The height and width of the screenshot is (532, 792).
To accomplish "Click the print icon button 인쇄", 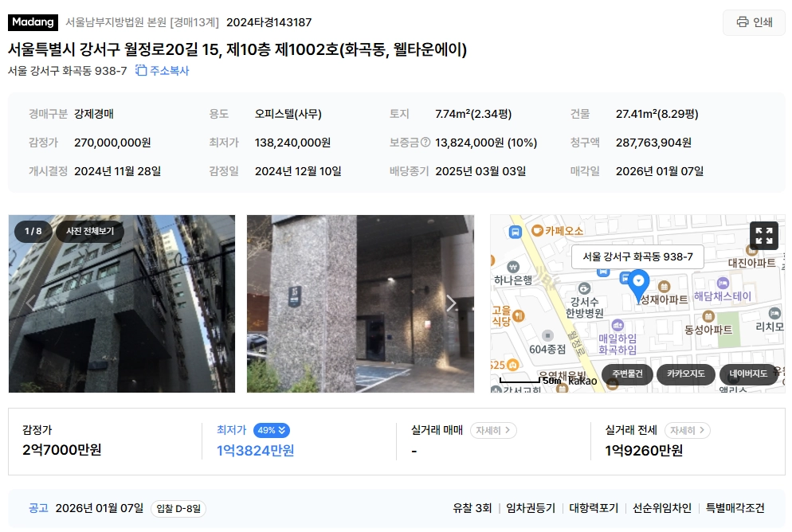I will 754,22.
